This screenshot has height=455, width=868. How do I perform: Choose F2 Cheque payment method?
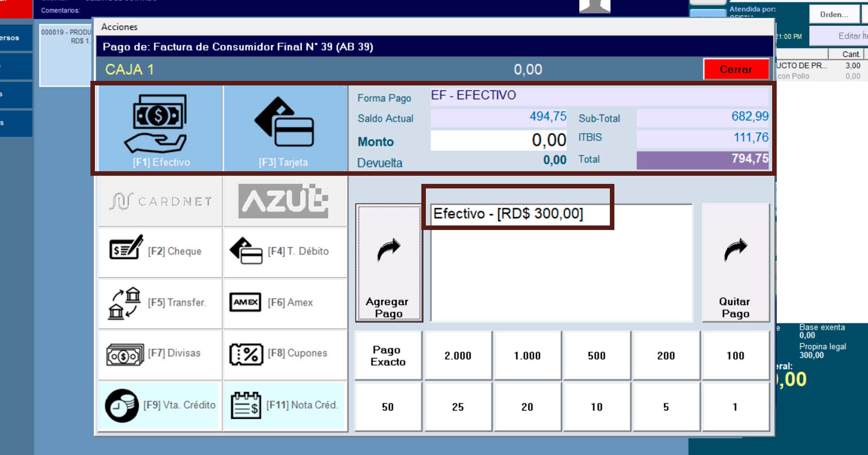(160, 252)
